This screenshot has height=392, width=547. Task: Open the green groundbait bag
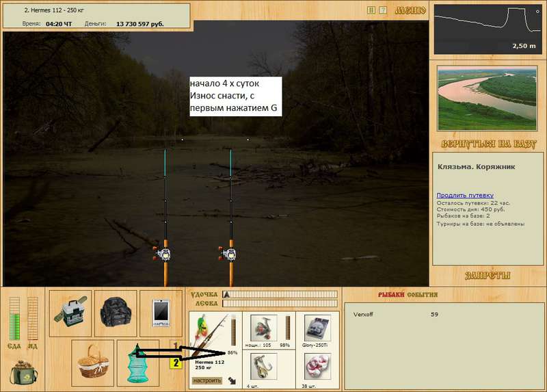pos(23,372)
